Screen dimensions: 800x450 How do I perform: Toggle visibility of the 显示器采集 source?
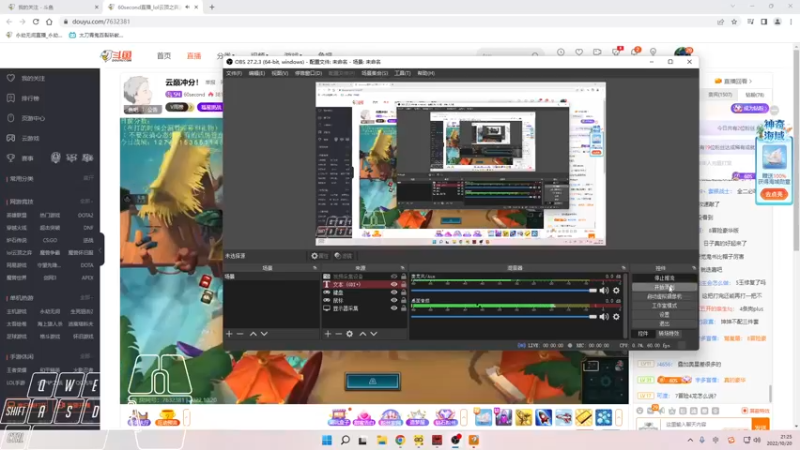pos(394,309)
